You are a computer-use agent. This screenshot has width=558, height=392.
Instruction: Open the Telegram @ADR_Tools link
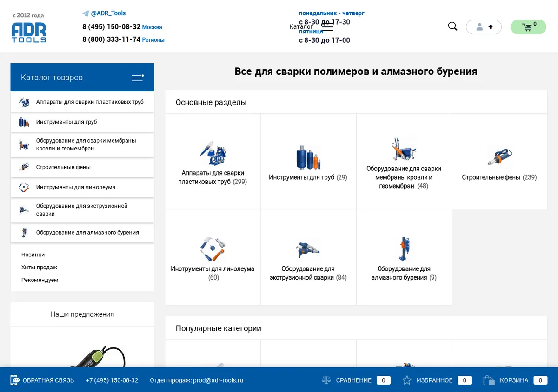pos(104,13)
